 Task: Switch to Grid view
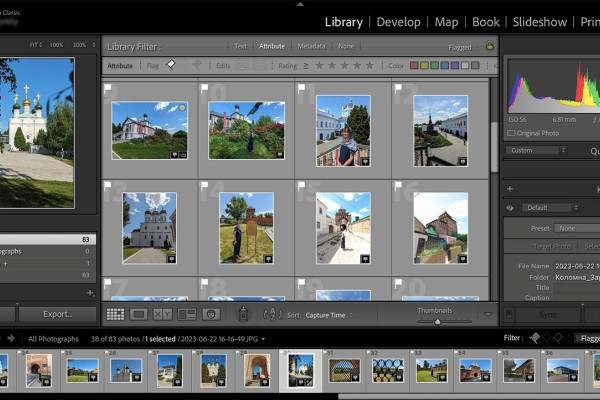(115, 314)
